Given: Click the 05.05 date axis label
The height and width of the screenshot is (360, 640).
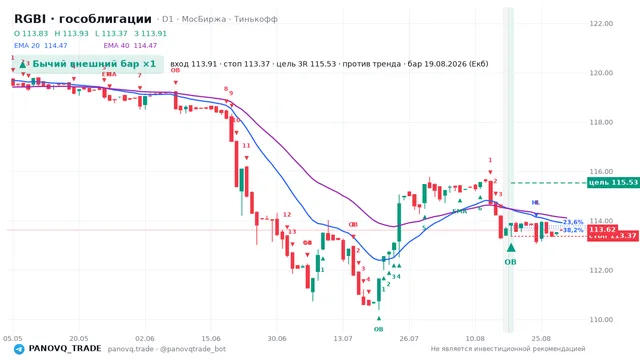Looking at the screenshot, I should coord(13,338).
